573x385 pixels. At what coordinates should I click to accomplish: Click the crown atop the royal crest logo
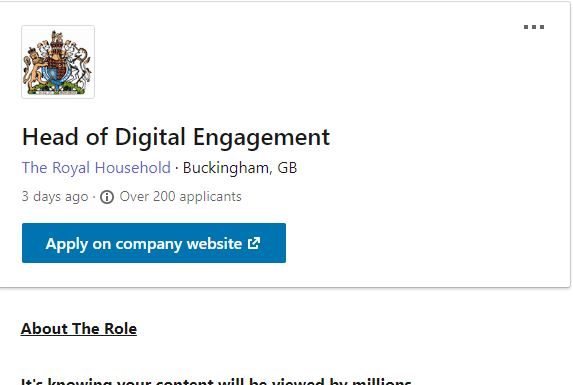click(57, 38)
